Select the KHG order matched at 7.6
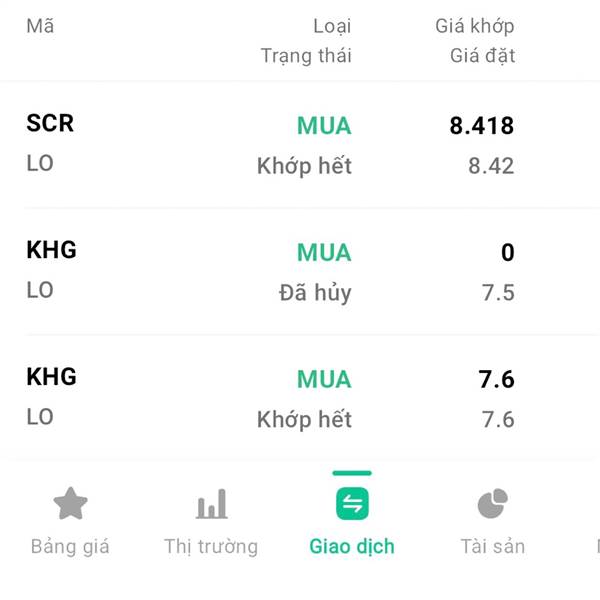 coord(300,398)
